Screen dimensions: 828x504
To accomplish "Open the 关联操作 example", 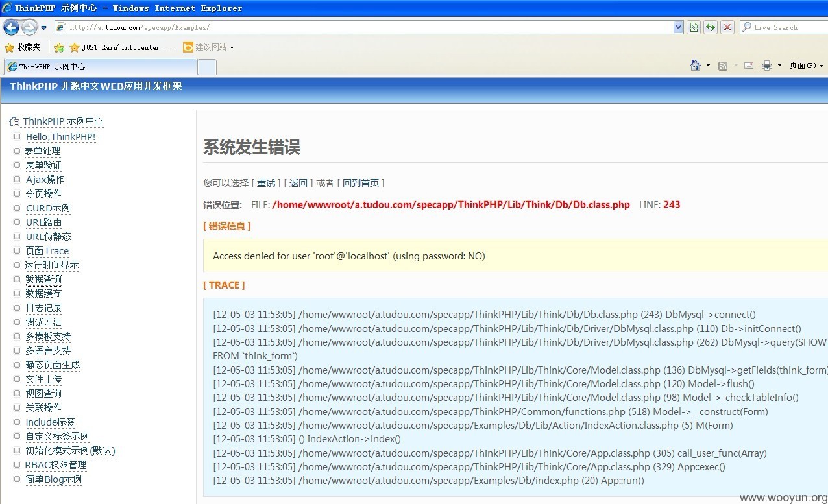I will pos(43,408).
